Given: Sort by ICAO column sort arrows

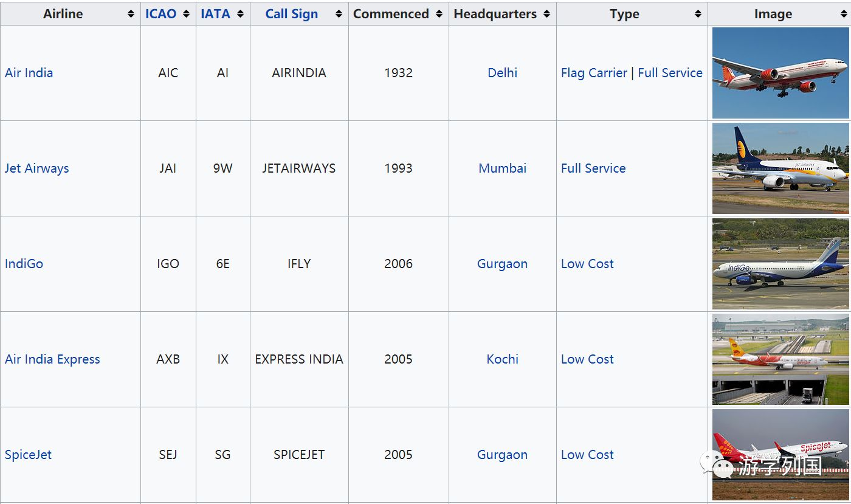Looking at the screenshot, I should (186, 14).
